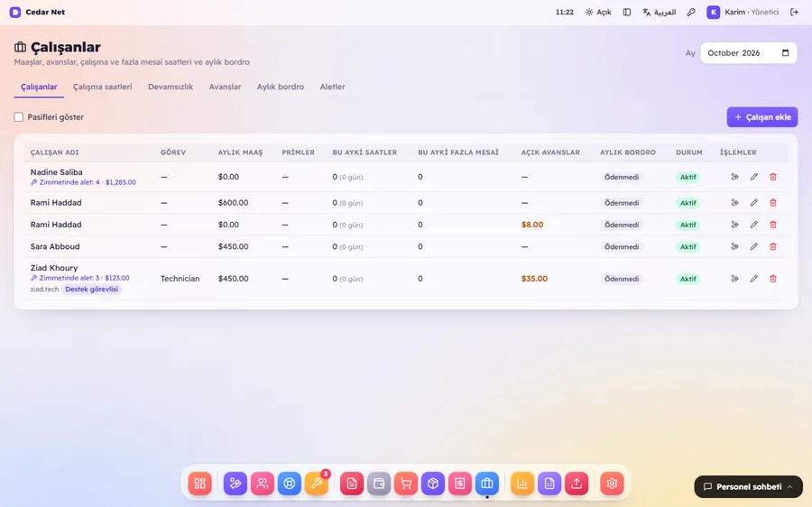Open the Aletler tab
Screen dimensions: 812x507
coord(332,87)
